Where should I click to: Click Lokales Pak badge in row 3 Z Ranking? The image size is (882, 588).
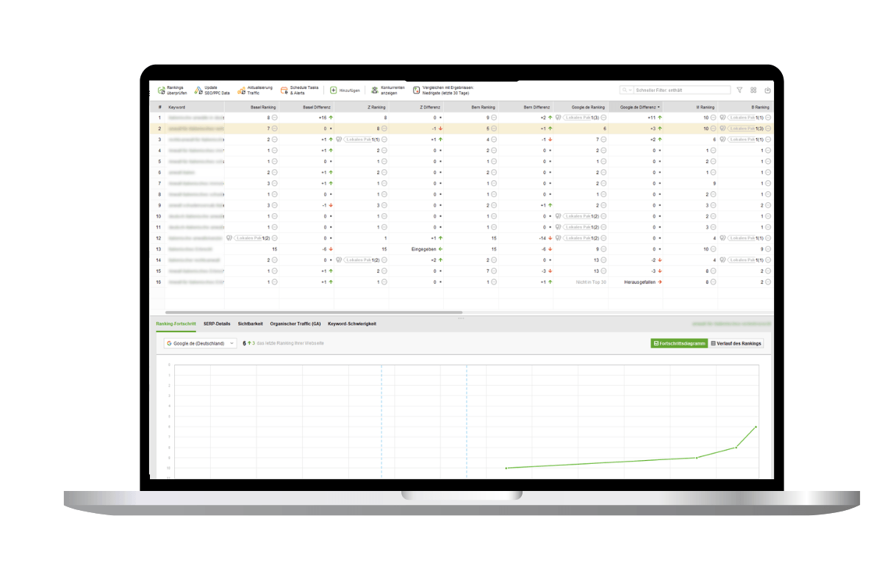357,139
